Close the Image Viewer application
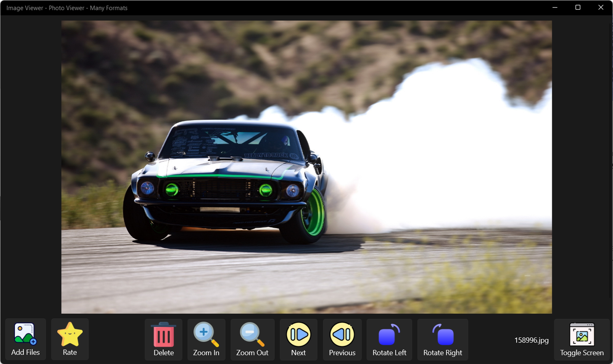The image size is (613, 364). pos(601,8)
